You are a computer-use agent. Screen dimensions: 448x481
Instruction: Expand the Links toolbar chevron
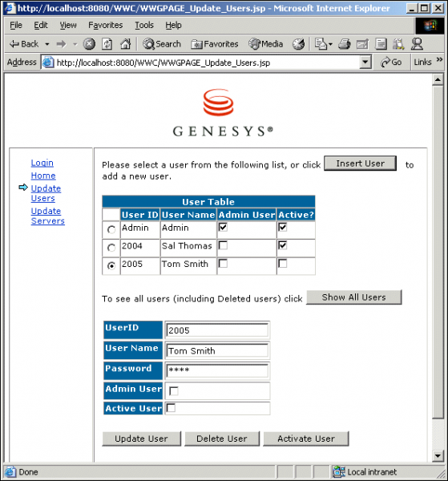pos(439,59)
